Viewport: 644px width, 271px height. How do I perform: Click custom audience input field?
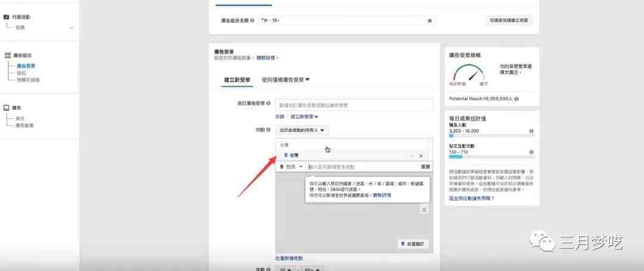coord(354,105)
